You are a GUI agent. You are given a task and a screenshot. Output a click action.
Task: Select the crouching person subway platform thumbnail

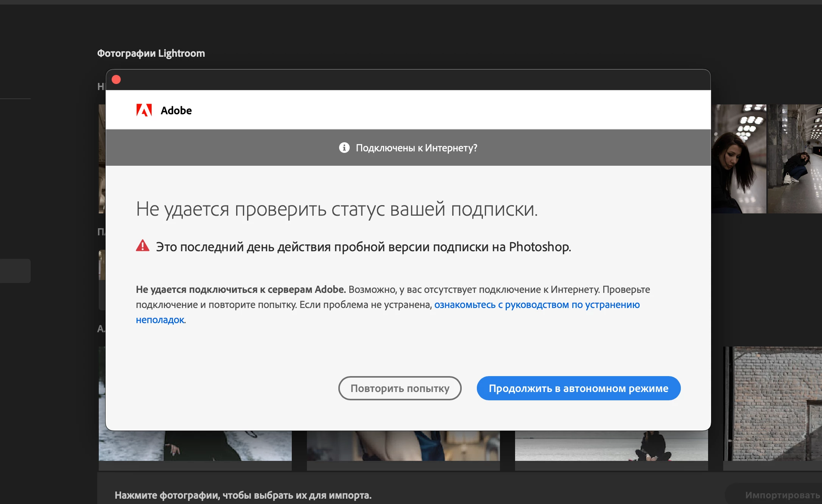795,159
